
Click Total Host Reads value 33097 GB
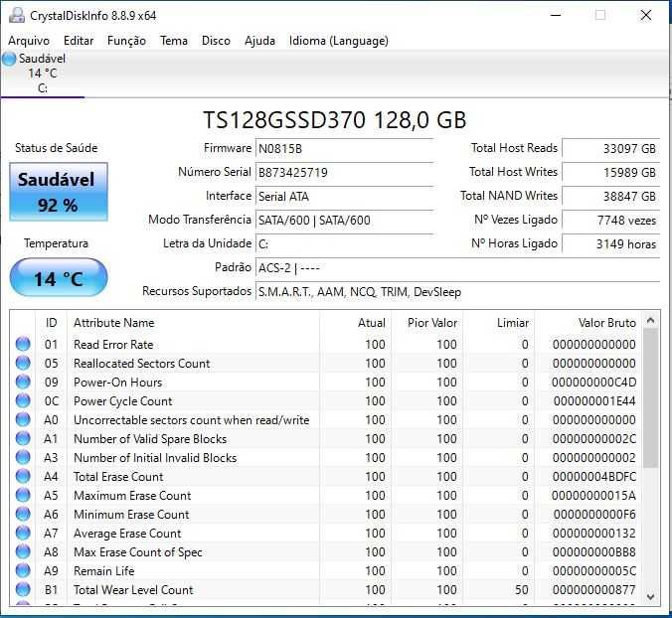pyautogui.click(x=610, y=149)
